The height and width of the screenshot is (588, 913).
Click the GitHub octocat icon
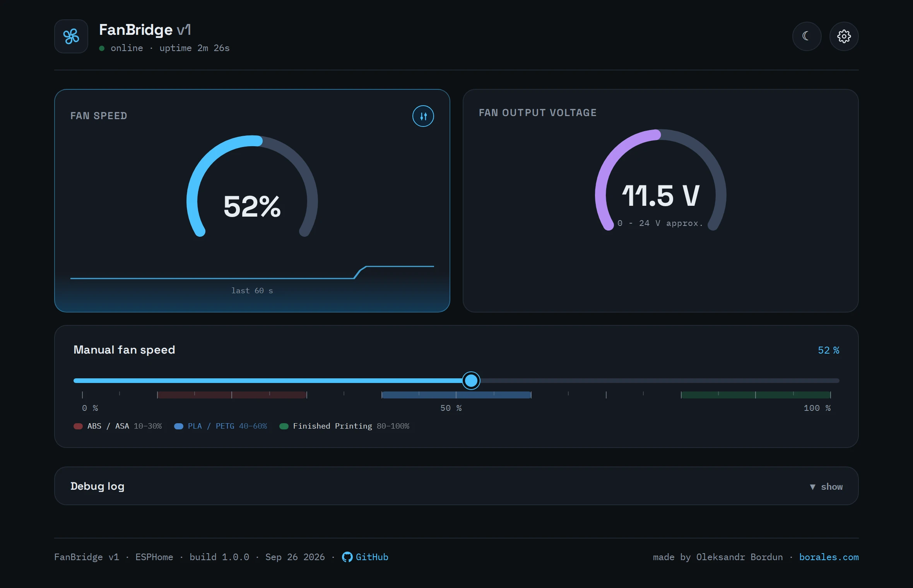(x=347, y=557)
